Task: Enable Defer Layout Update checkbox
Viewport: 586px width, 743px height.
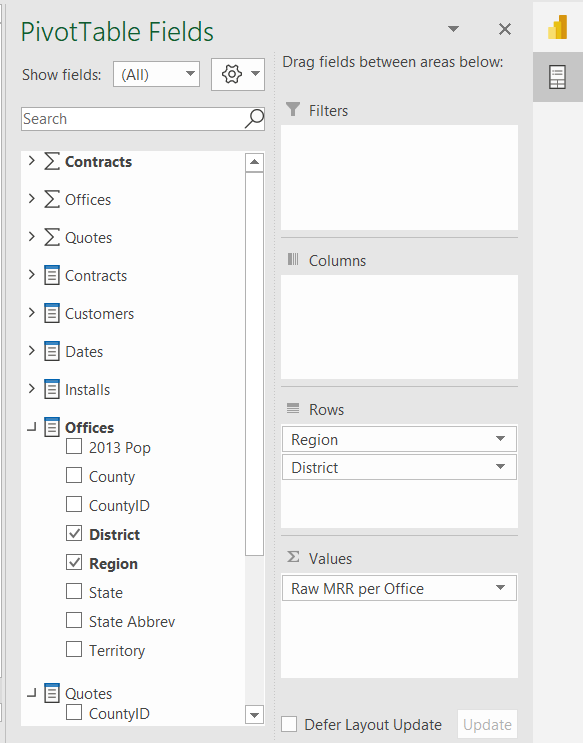Action: point(289,725)
